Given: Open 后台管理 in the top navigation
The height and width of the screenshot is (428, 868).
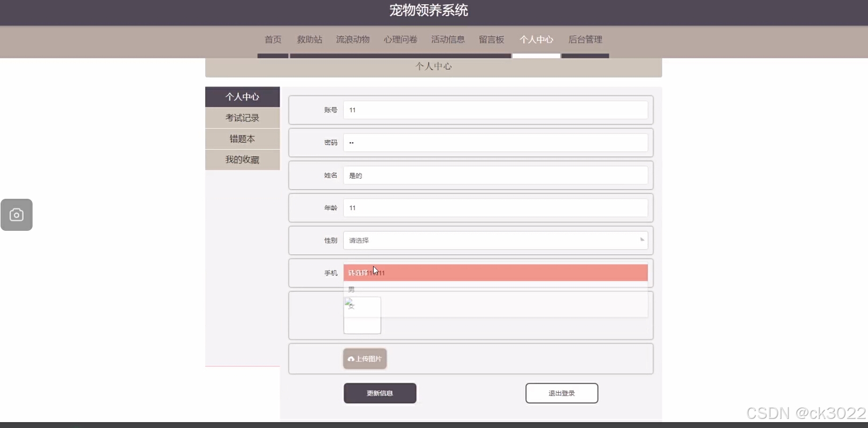Looking at the screenshot, I should [585, 40].
